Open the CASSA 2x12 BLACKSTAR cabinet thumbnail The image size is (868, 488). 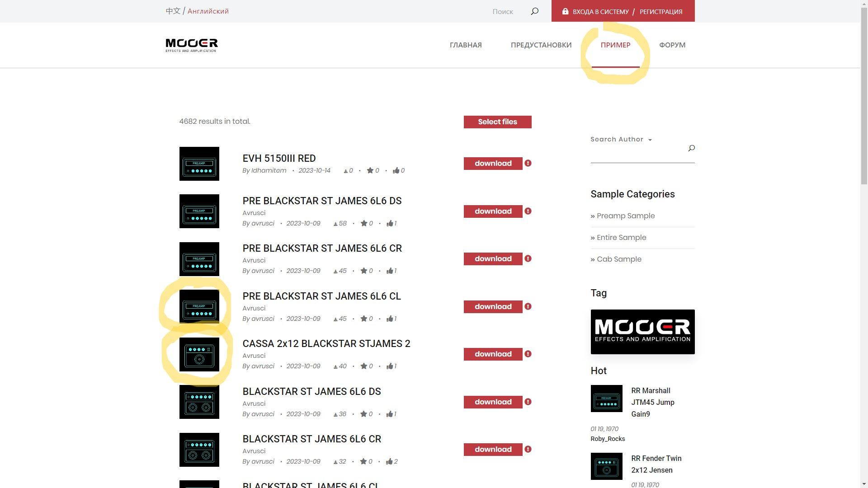click(x=199, y=355)
